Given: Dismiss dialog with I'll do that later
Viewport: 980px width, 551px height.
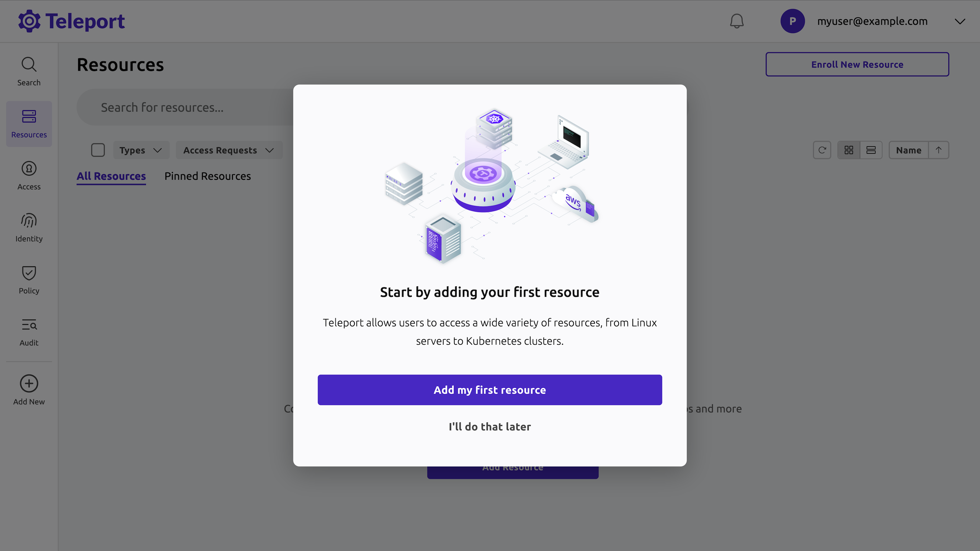Looking at the screenshot, I should point(490,426).
